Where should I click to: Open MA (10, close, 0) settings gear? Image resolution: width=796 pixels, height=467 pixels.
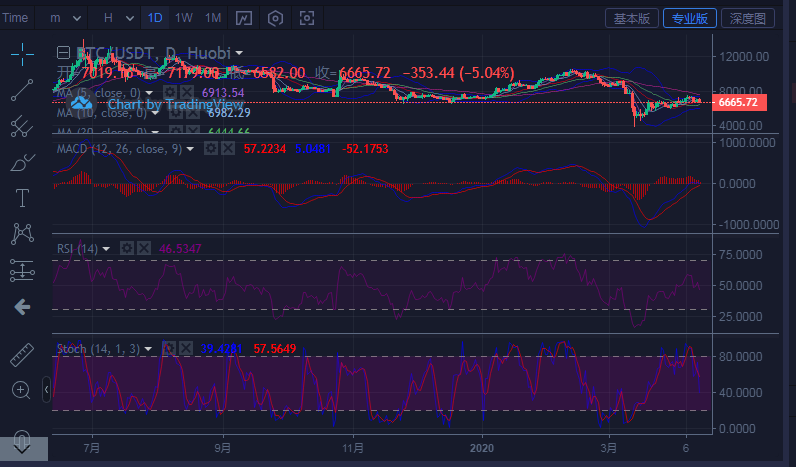176,113
